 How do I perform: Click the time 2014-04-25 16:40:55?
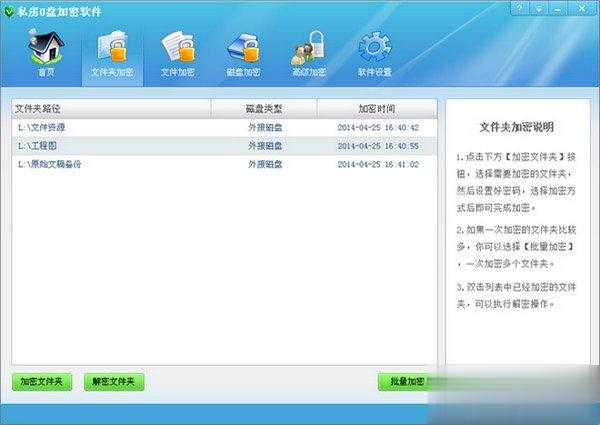pyautogui.click(x=378, y=146)
